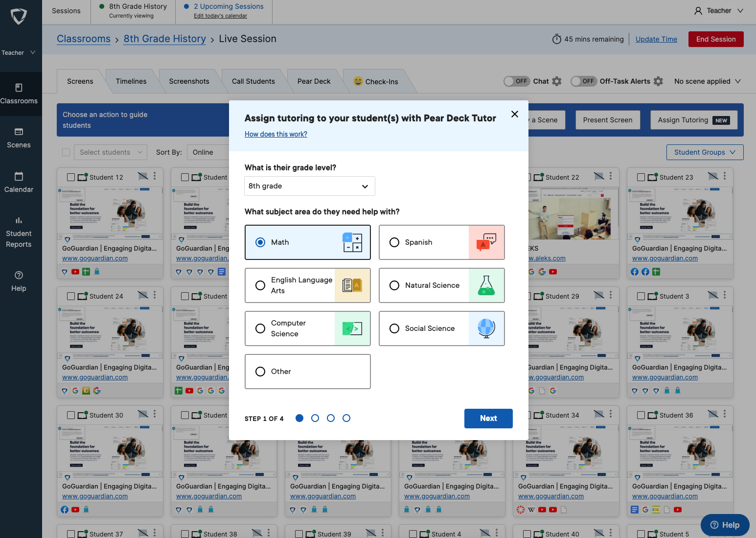Click Social Science globe icon

[x=486, y=328]
